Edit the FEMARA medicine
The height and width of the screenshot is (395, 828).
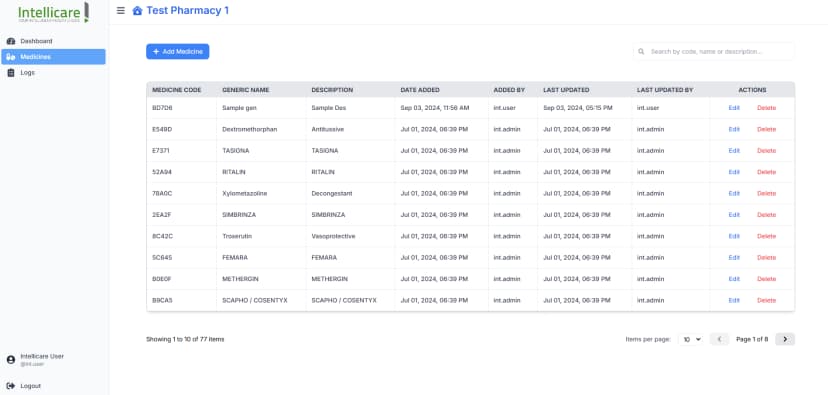(x=734, y=258)
